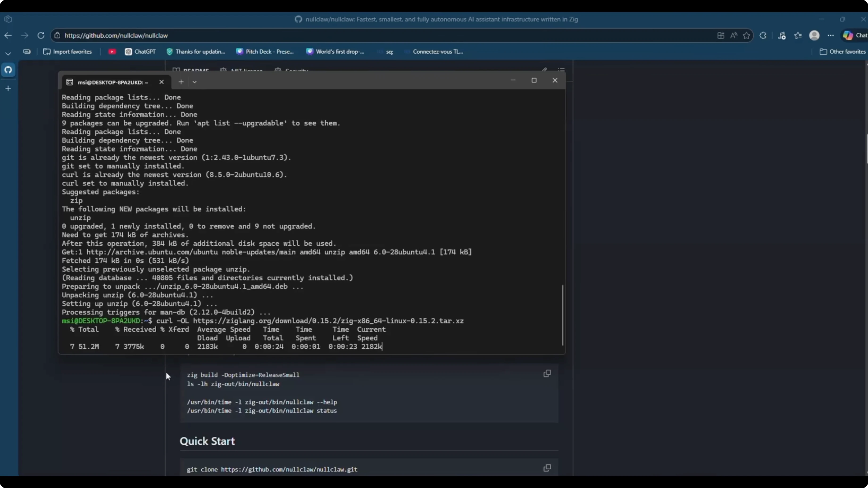868x488 pixels.
Task: Open browser settings via the ellipsis menu
Action: click(831, 35)
